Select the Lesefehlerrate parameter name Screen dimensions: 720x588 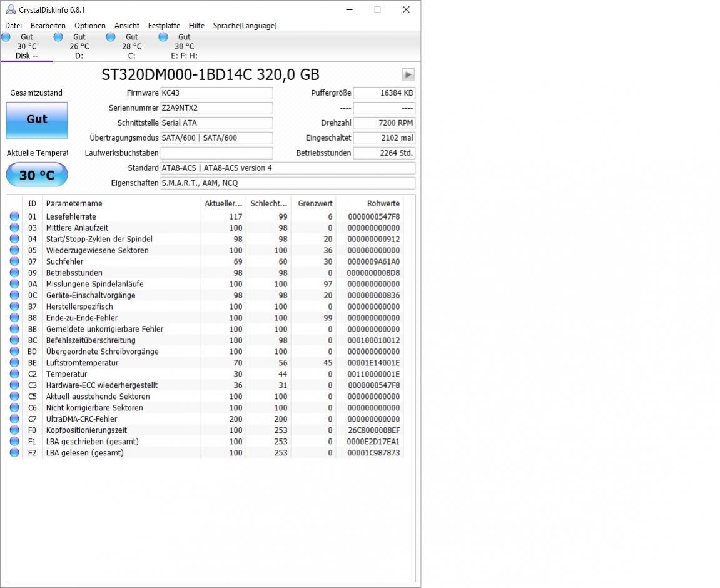71,216
